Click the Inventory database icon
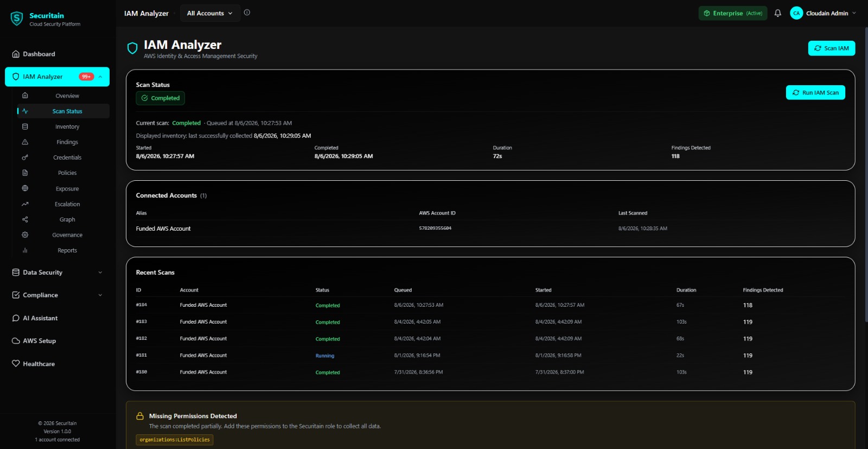The height and width of the screenshot is (449, 868). [x=25, y=127]
